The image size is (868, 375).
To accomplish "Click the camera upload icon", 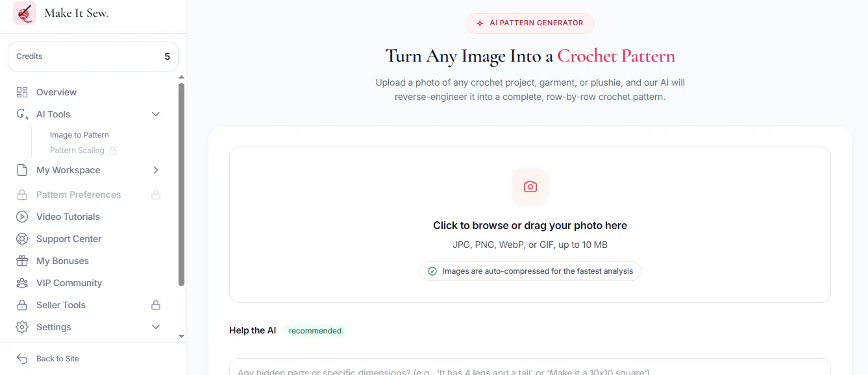I will (530, 187).
